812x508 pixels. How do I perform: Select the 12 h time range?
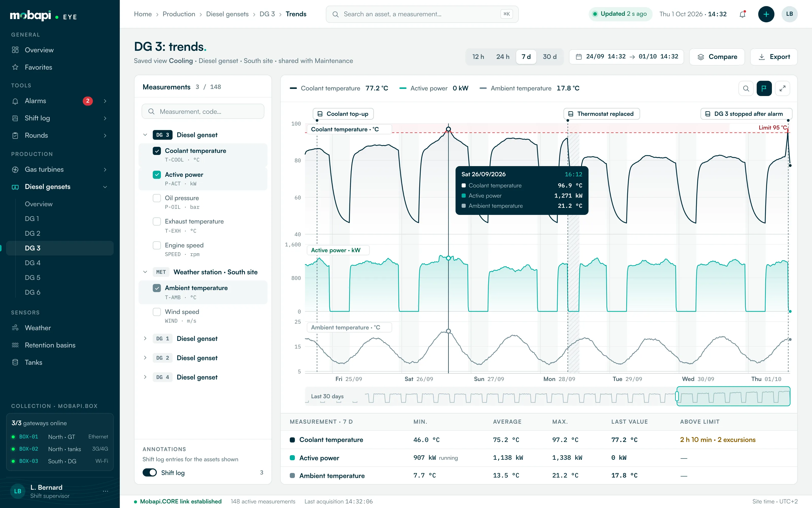(478, 57)
